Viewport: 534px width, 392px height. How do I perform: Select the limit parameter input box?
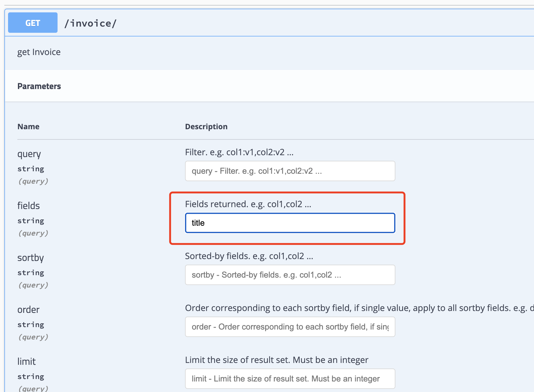[290, 378]
